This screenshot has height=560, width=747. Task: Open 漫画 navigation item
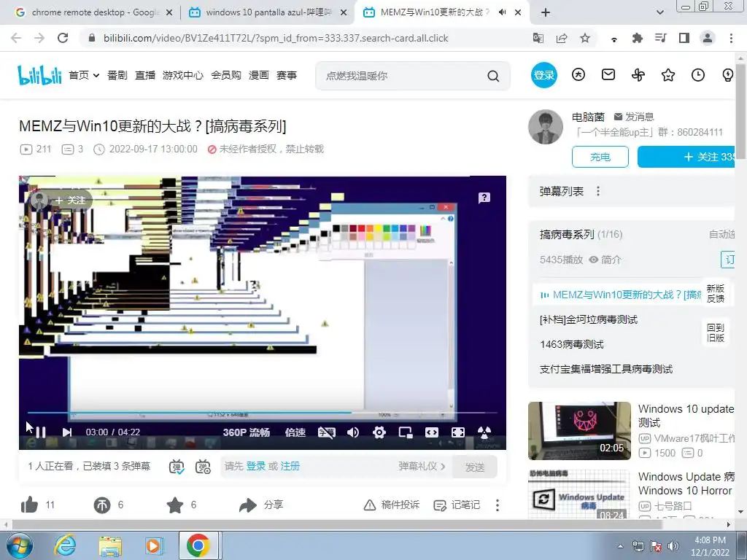point(259,75)
